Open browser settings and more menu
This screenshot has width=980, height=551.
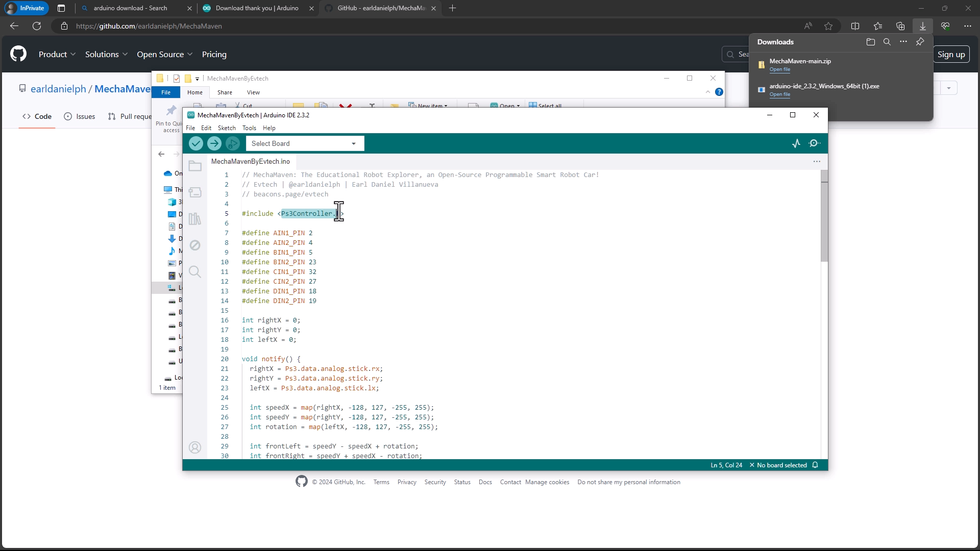(x=968, y=26)
